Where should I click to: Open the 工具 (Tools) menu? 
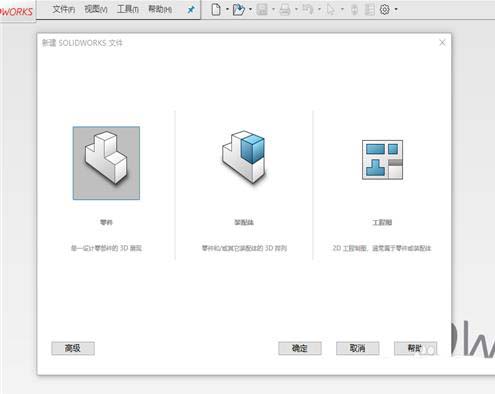click(x=128, y=9)
